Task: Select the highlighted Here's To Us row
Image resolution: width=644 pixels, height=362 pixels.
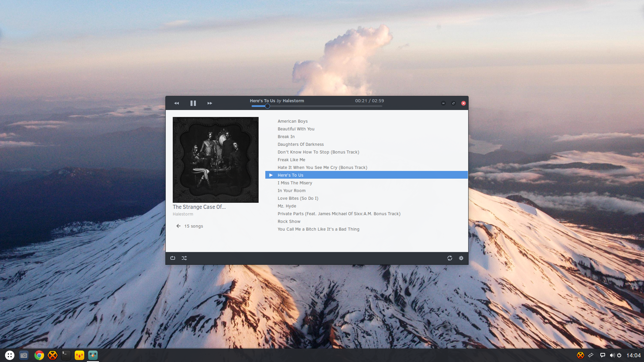Action: (367, 175)
